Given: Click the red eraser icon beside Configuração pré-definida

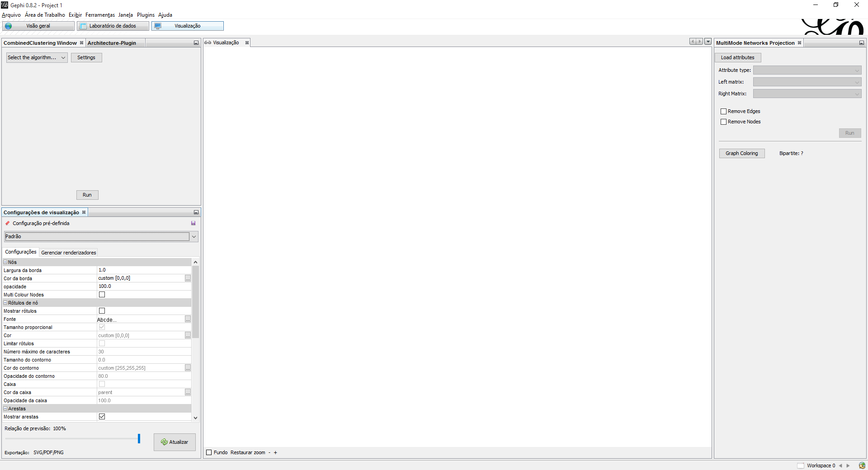Looking at the screenshot, I should 7,223.
